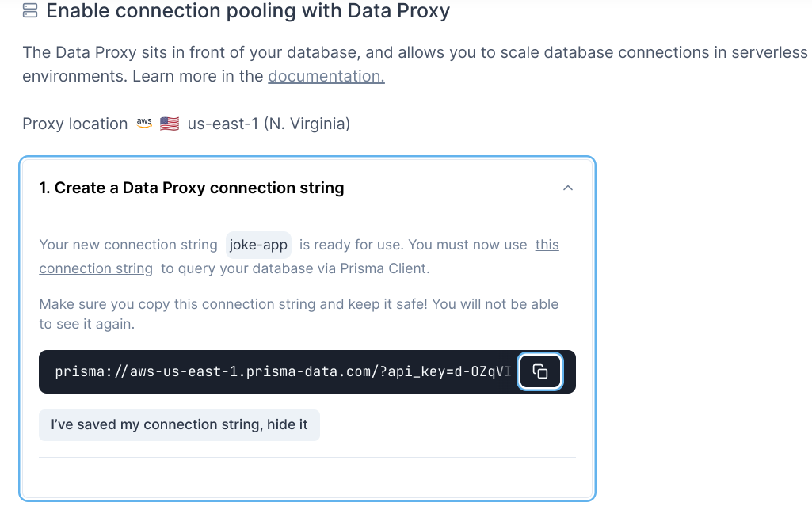Collapse the connection string section chevron

pyautogui.click(x=567, y=188)
